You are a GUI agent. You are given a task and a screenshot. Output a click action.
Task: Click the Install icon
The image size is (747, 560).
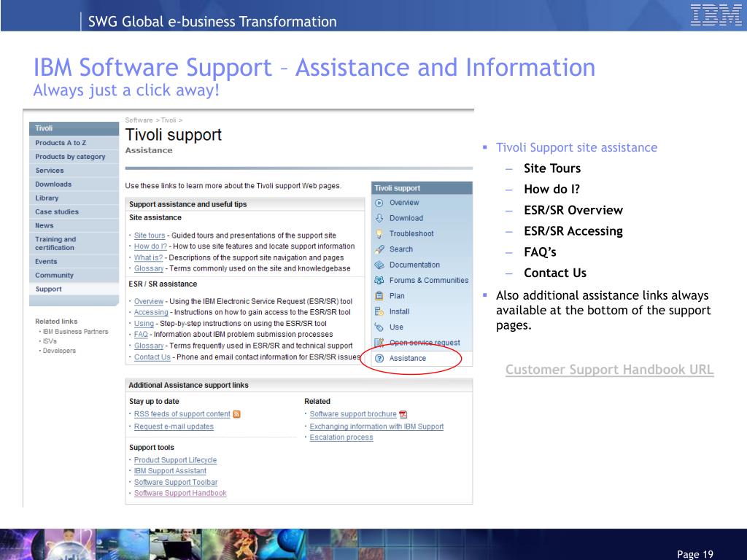click(379, 312)
